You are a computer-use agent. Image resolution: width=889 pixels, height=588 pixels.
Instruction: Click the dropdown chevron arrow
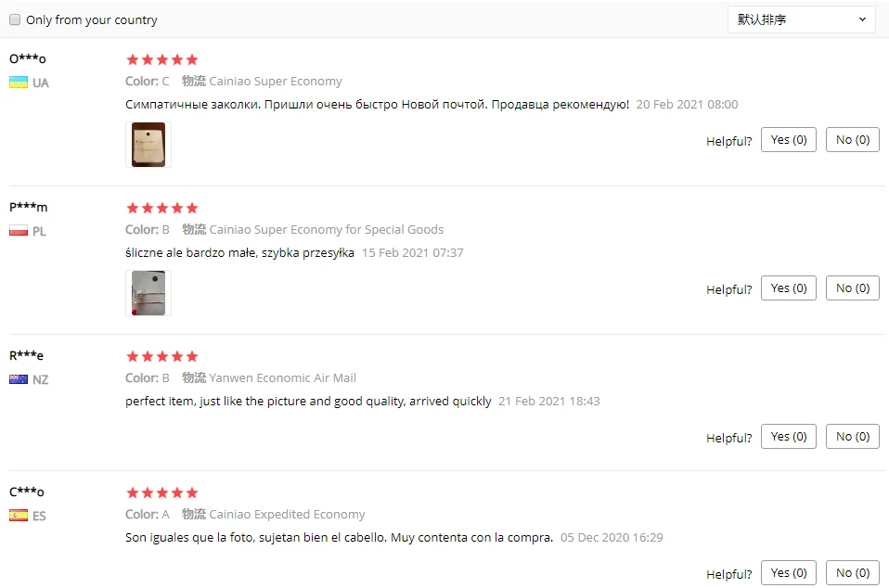(x=862, y=19)
